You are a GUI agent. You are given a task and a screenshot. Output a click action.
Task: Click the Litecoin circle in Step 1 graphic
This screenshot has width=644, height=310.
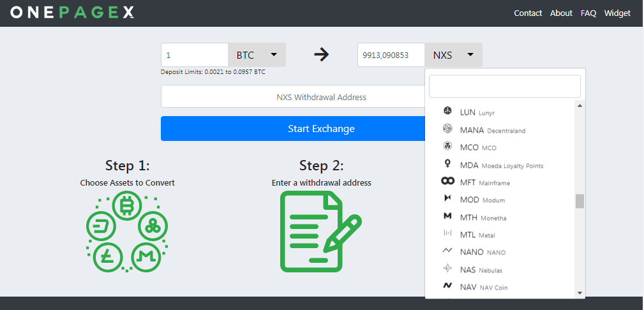coord(107,258)
